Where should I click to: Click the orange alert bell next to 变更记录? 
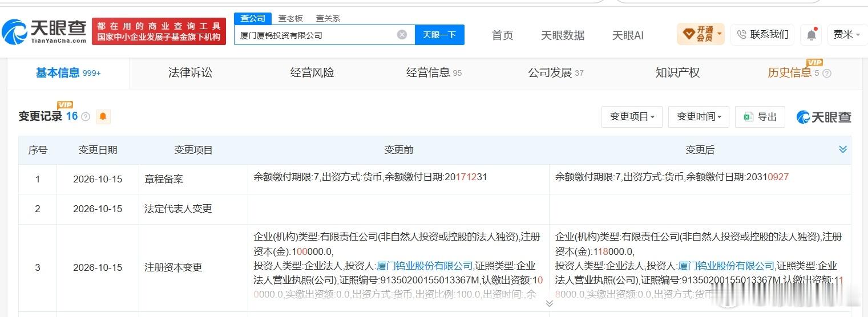click(103, 116)
